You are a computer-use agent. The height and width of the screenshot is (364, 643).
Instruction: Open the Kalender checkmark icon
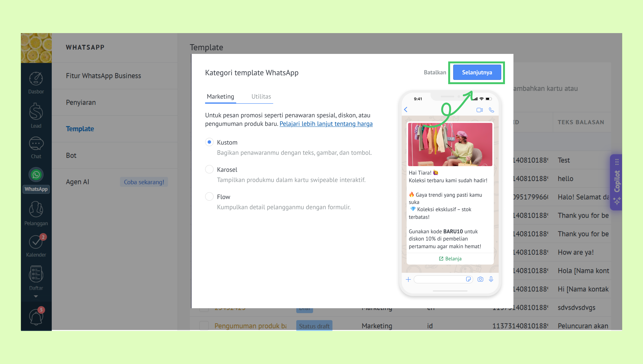(36, 242)
